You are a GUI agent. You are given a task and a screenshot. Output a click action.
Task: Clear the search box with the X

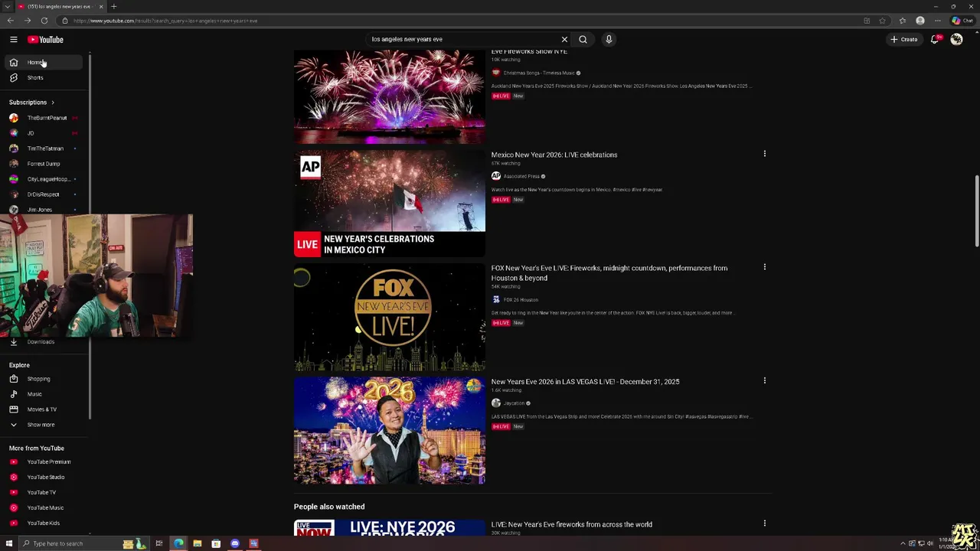(564, 39)
